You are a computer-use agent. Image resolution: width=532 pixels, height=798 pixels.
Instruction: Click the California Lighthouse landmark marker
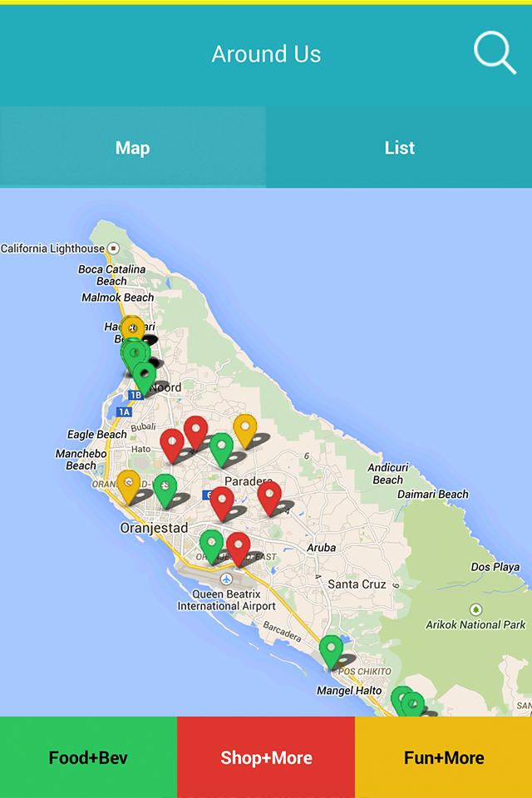[x=114, y=249]
